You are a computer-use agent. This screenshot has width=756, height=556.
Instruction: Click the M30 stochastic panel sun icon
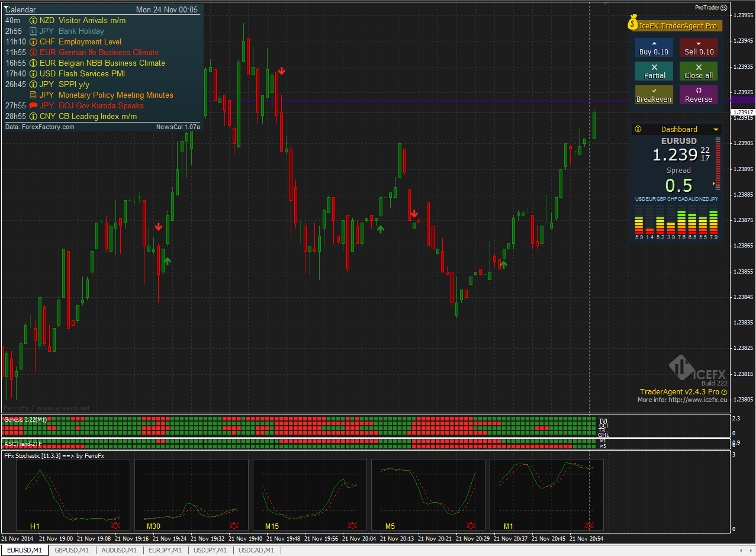pos(234,525)
